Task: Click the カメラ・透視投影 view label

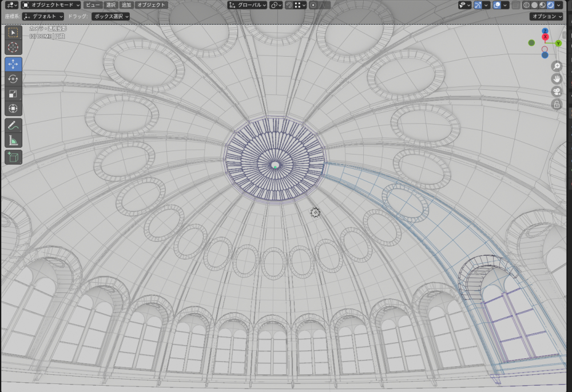Action: click(x=48, y=29)
